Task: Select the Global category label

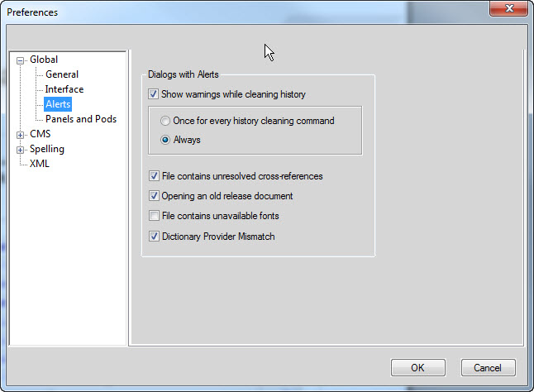Action: 44,60
